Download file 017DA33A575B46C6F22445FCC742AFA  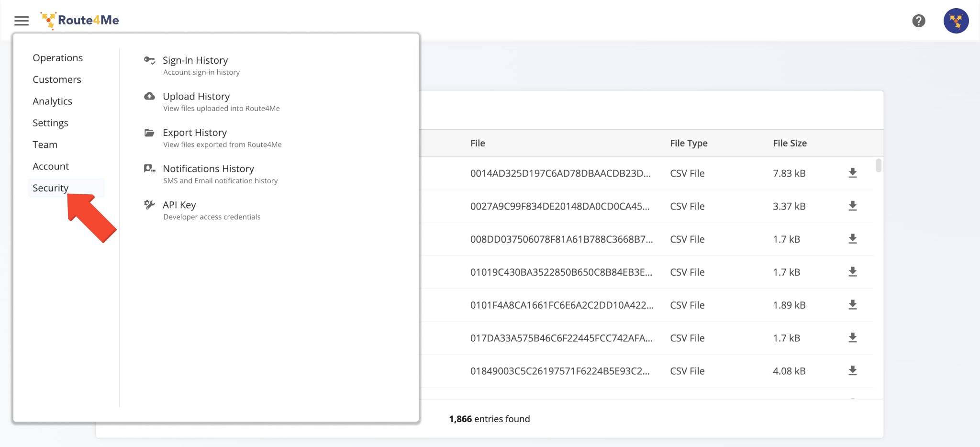pyautogui.click(x=852, y=338)
